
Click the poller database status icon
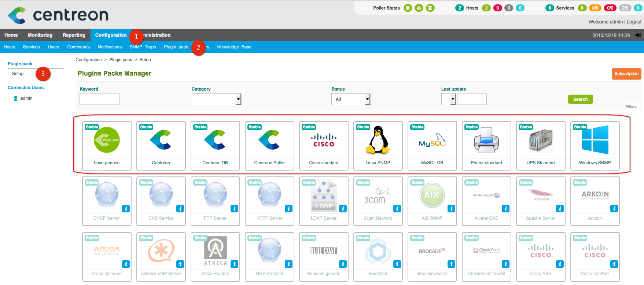(x=430, y=8)
